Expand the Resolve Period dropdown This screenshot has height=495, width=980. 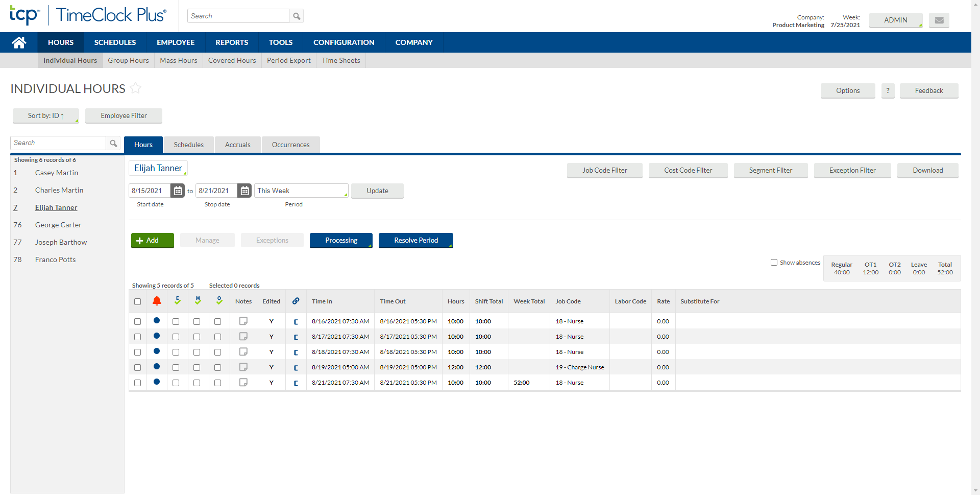click(416, 240)
